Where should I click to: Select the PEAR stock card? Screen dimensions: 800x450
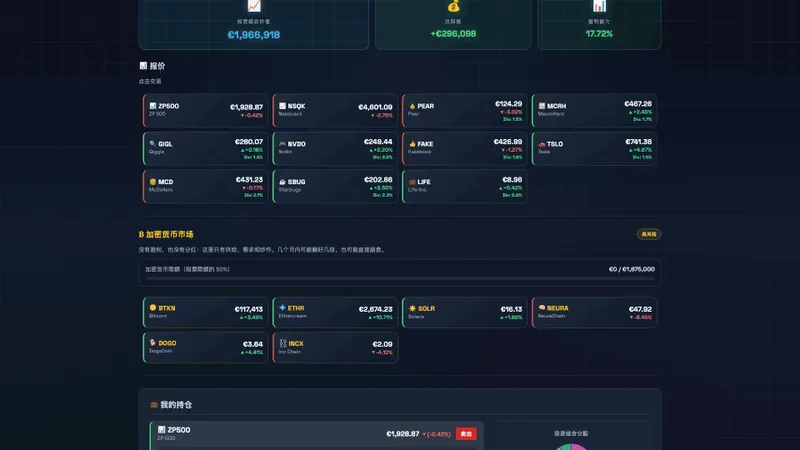click(465, 110)
